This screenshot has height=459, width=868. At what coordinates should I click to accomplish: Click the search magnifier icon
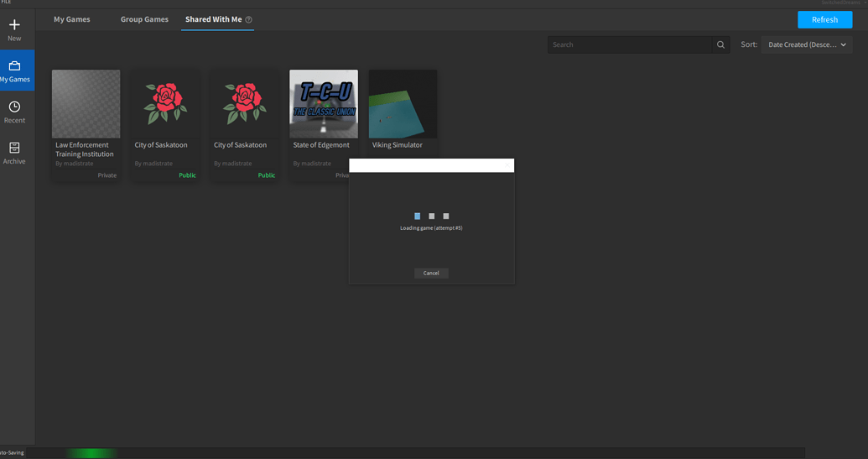pos(720,44)
